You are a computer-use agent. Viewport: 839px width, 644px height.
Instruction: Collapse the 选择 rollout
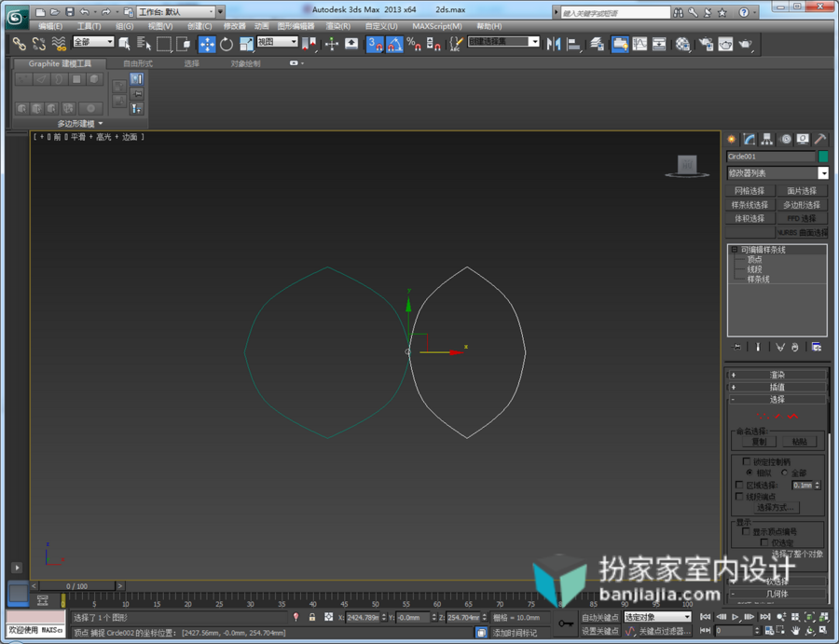777,400
